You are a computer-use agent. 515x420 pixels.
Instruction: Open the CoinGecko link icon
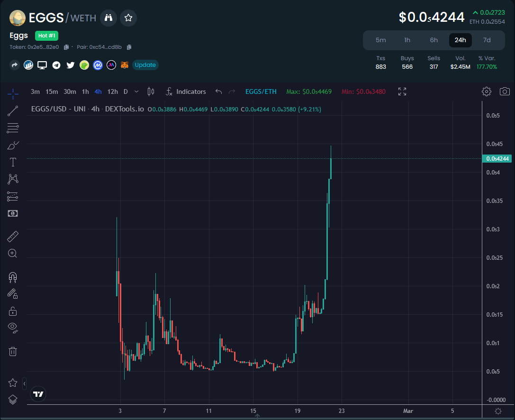tap(84, 65)
